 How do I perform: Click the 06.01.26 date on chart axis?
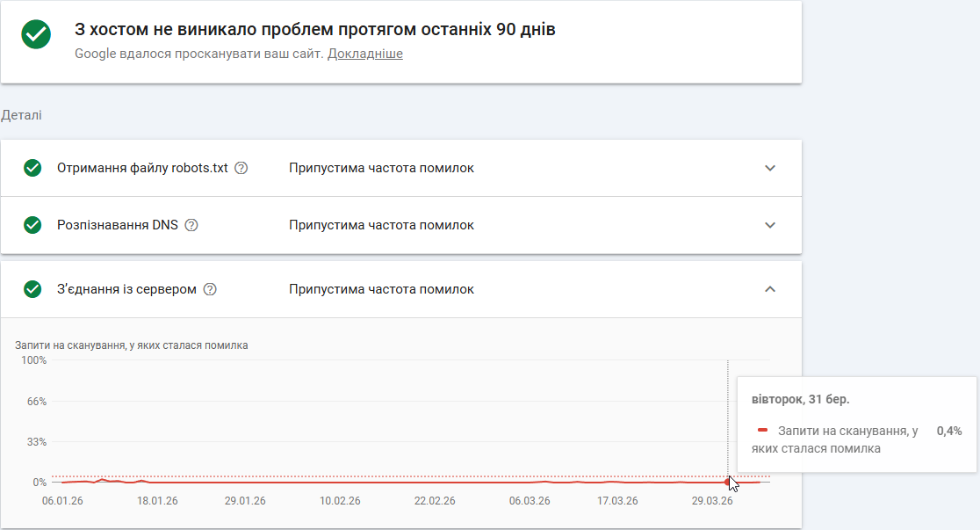pyautogui.click(x=64, y=501)
